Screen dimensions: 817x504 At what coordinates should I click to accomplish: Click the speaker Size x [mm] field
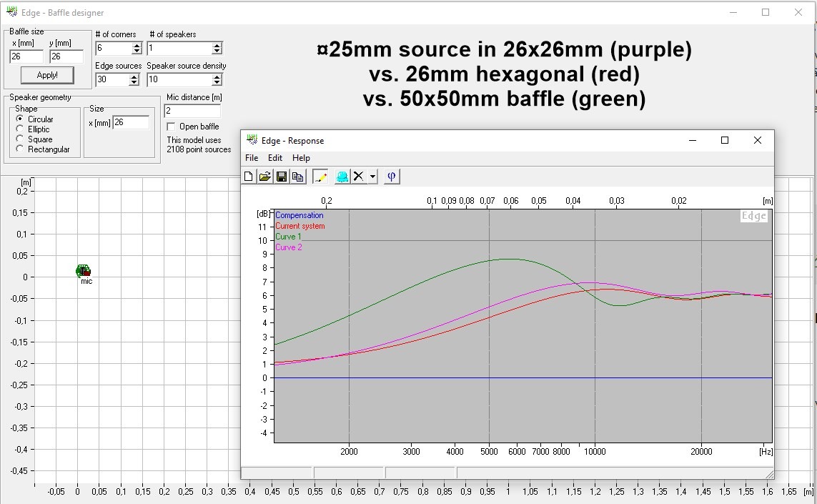131,122
